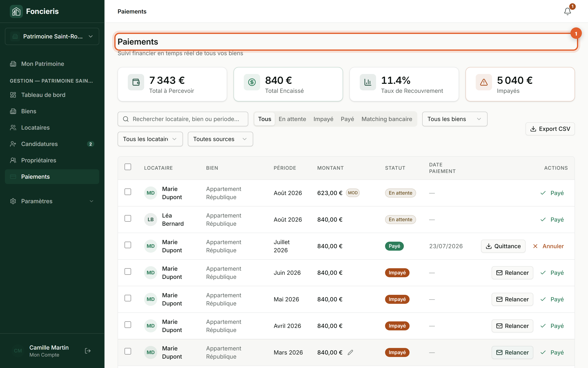Click the Impayé status badge for Juin 2026
This screenshot has height=368, width=588.
tap(397, 273)
